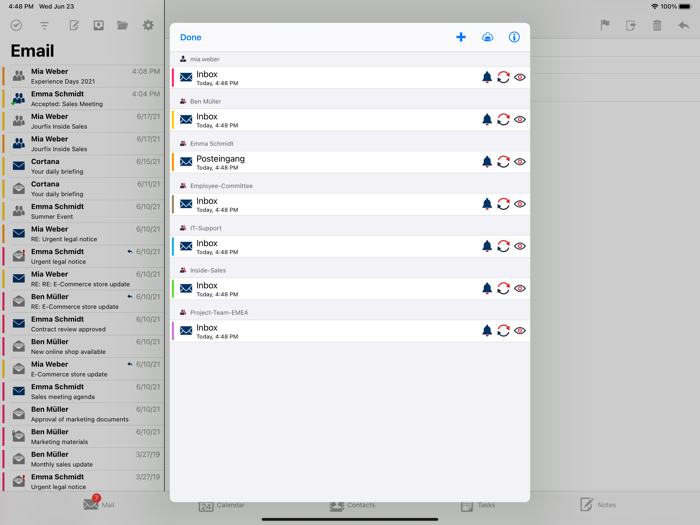
Task: Select the Posteingang folder row
Action: click(x=350, y=162)
